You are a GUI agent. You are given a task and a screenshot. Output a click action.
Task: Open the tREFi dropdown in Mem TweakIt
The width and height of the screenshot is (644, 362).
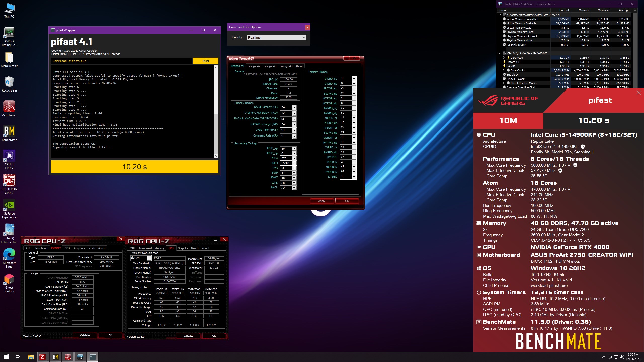[294, 163]
